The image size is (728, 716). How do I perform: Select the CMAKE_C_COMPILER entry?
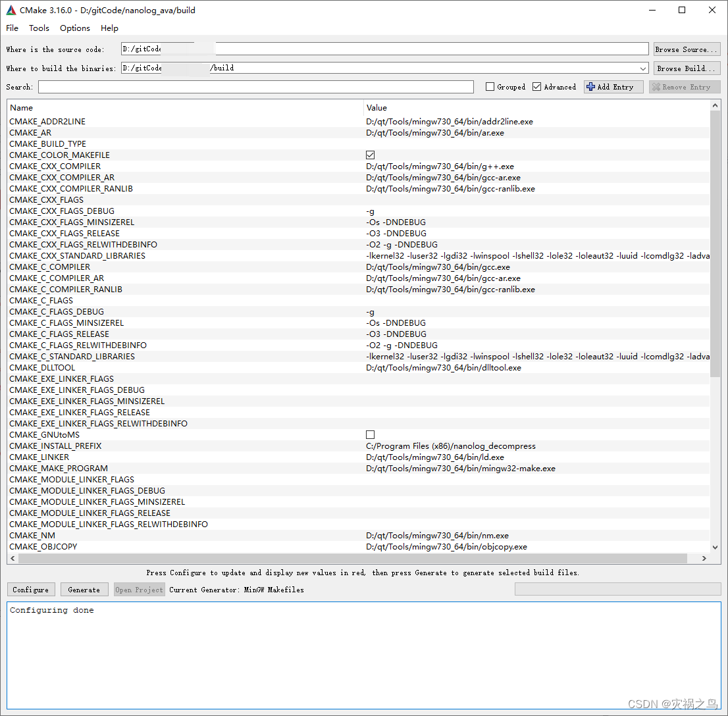pyautogui.click(x=49, y=267)
